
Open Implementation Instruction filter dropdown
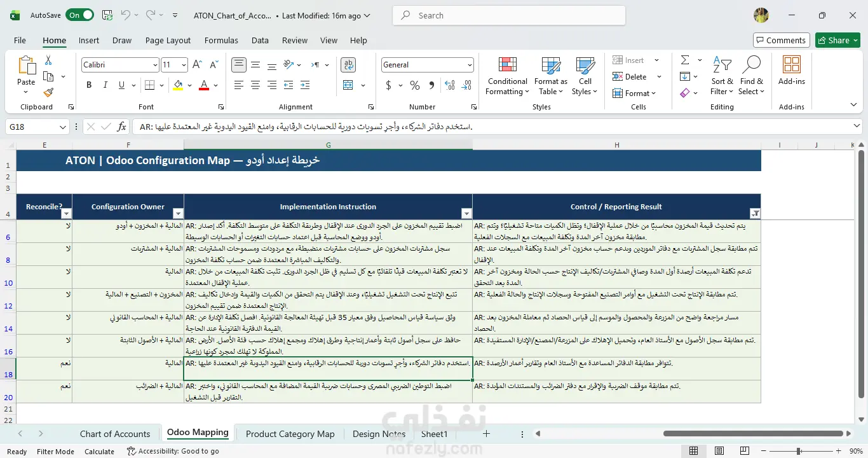point(466,214)
